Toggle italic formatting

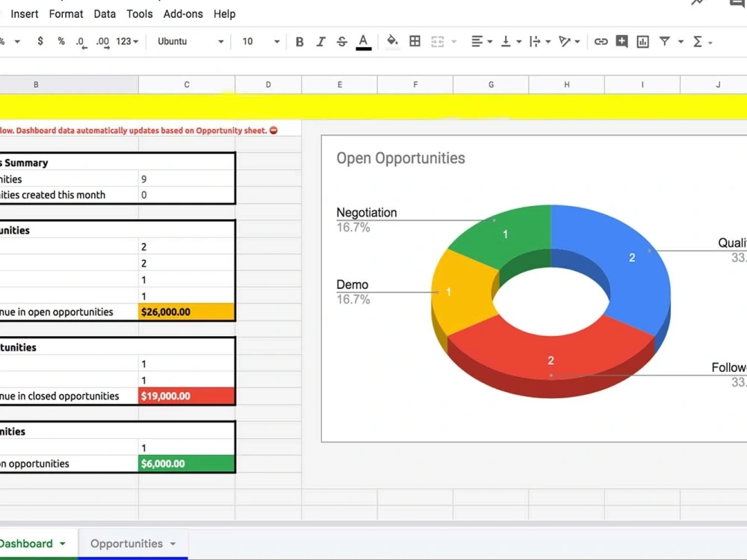pos(320,41)
